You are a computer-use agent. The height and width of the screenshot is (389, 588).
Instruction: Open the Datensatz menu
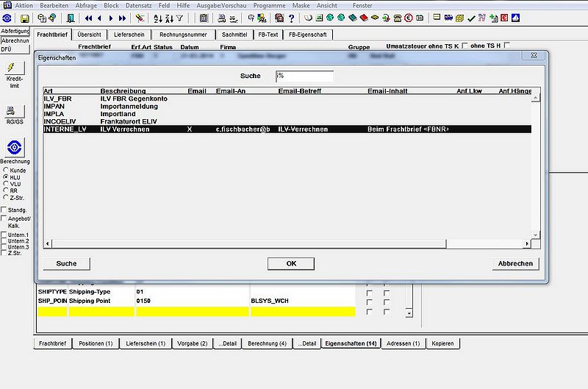pos(138,6)
